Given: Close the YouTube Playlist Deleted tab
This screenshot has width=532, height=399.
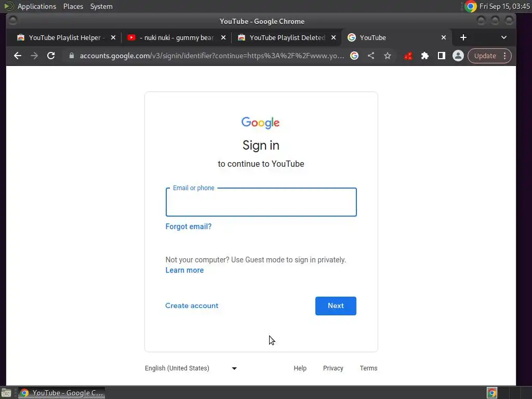Looking at the screenshot, I should (334, 37).
